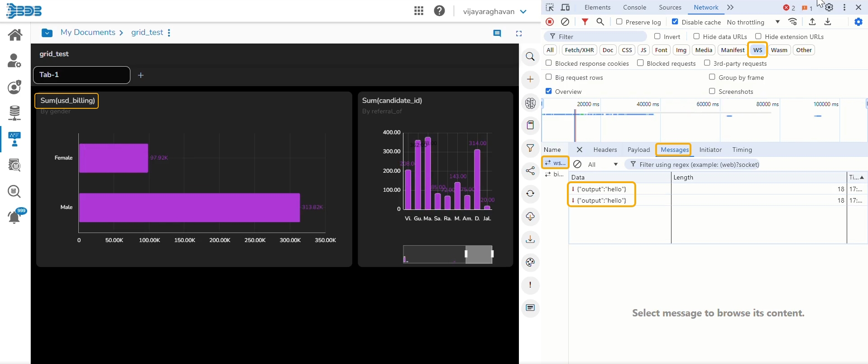Click the search magnifier in dashboard toolbar
The height and width of the screenshot is (364, 868).
point(530,57)
